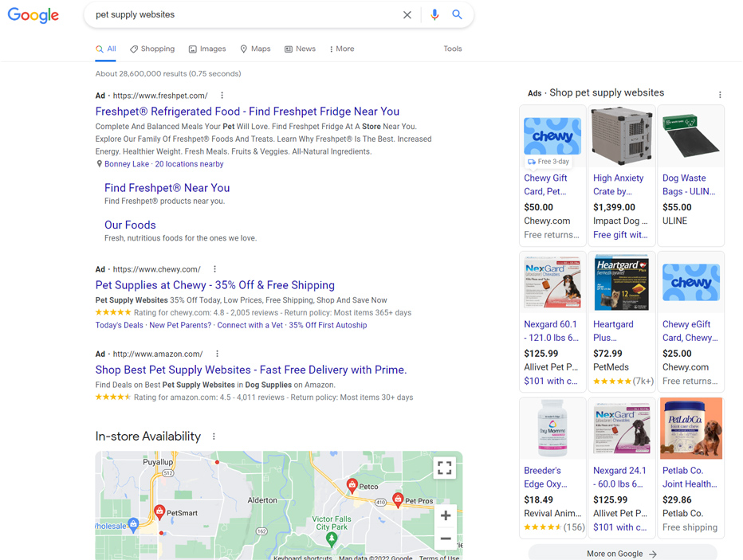Open New Pet Parents? sitelink
This screenshot has width=743, height=560.
pyautogui.click(x=180, y=325)
